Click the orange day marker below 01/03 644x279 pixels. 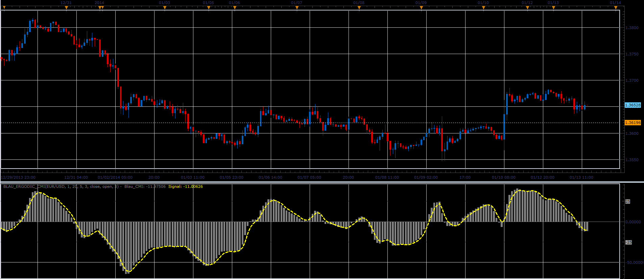(165, 7)
